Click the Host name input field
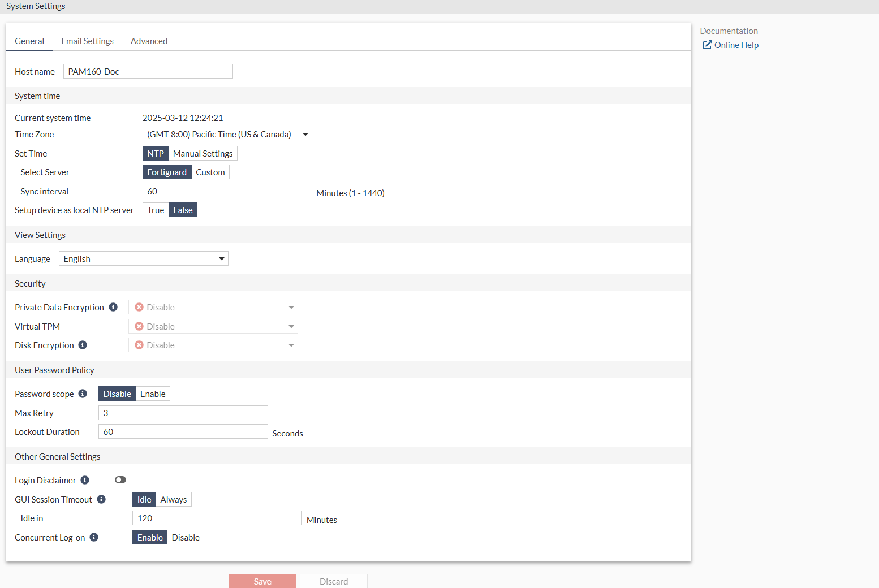Image resolution: width=879 pixels, height=588 pixels. [148, 71]
